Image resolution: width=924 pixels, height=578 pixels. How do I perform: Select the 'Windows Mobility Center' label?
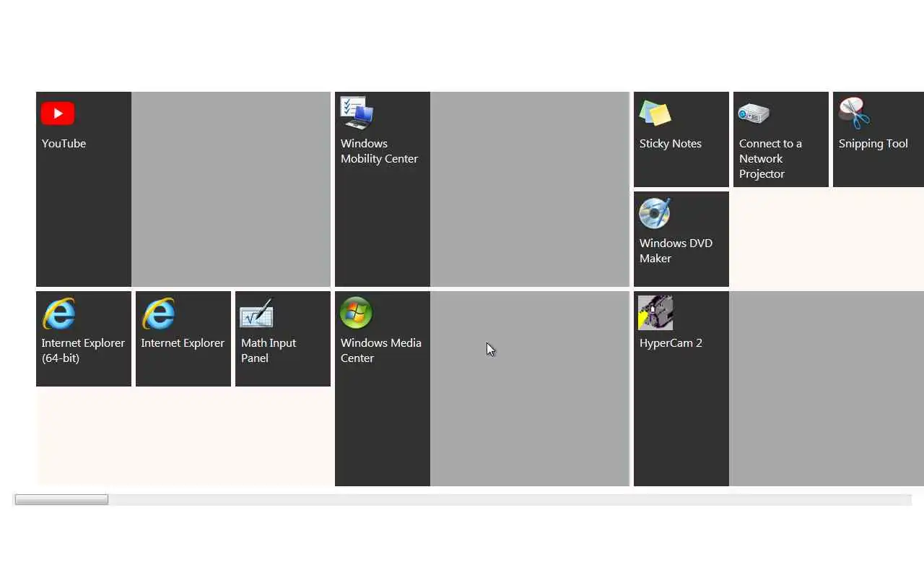379,151
